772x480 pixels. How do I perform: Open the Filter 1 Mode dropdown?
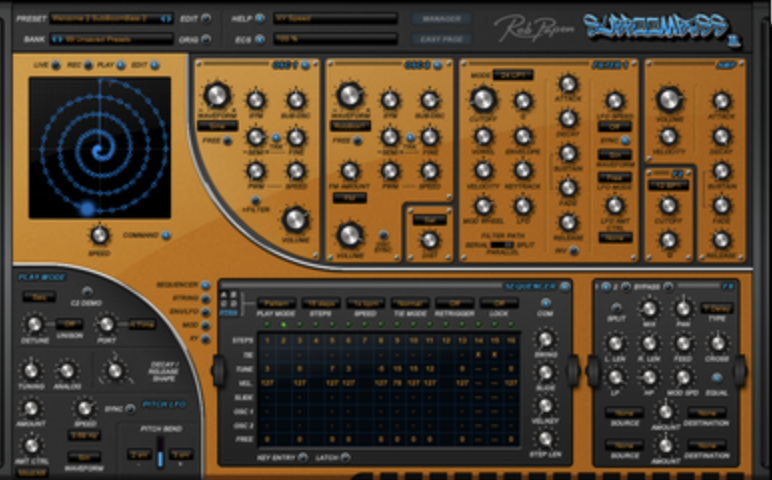[513, 75]
